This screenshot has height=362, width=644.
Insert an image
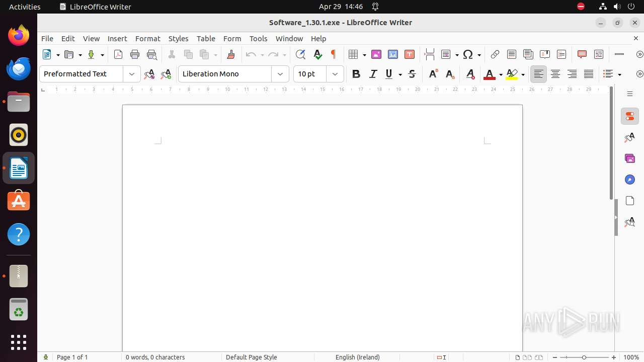pyautogui.click(x=376, y=54)
